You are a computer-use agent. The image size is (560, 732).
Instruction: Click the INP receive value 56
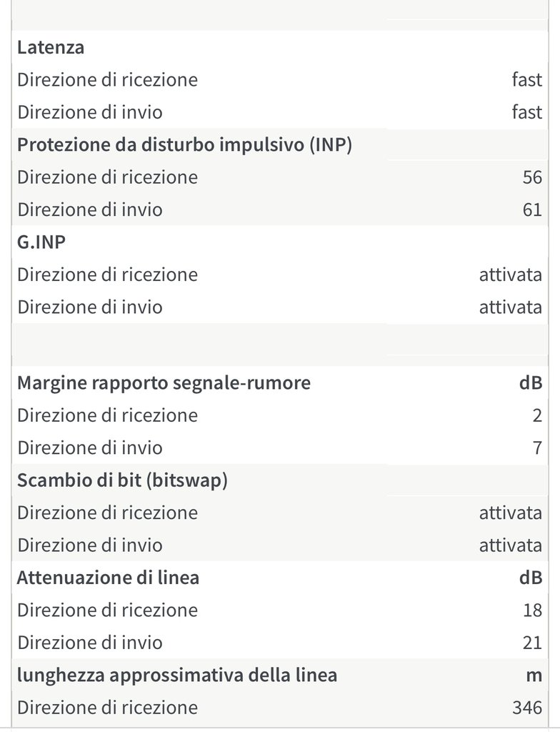pyautogui.click(x=531, y=177)
